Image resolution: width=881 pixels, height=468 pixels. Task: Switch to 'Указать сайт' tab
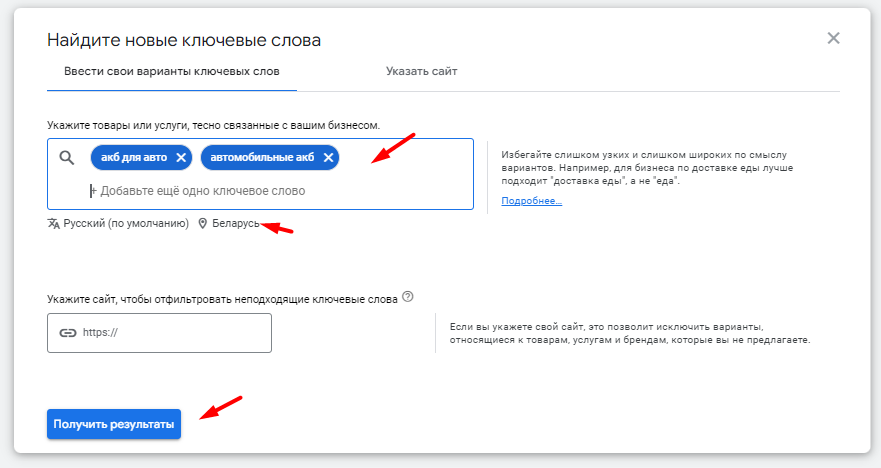(421, 71)
